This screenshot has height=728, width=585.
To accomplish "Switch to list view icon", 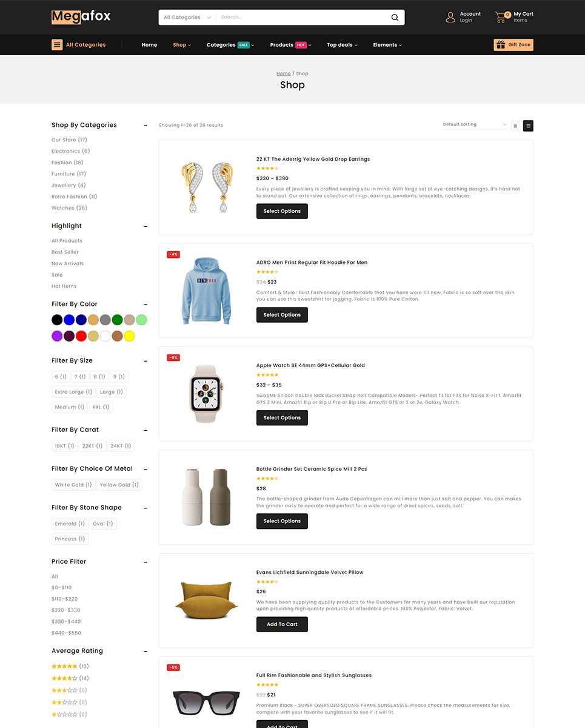I will (528, 126).
